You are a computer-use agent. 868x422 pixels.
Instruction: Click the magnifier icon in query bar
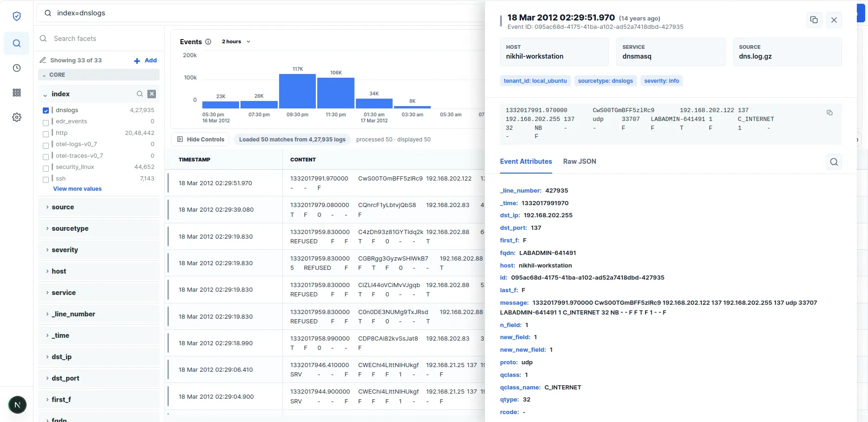tap(48, 13)
